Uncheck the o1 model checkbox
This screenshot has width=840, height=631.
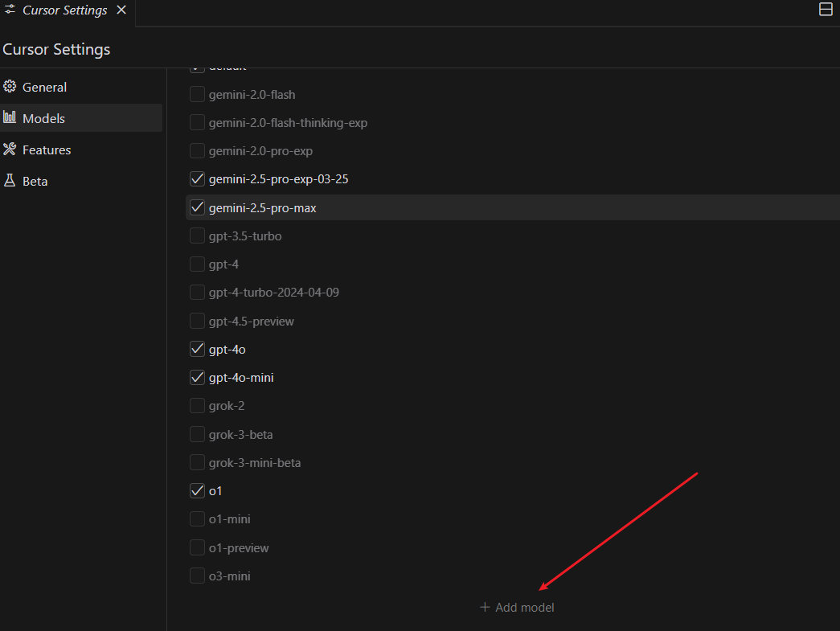pos(197,490)
